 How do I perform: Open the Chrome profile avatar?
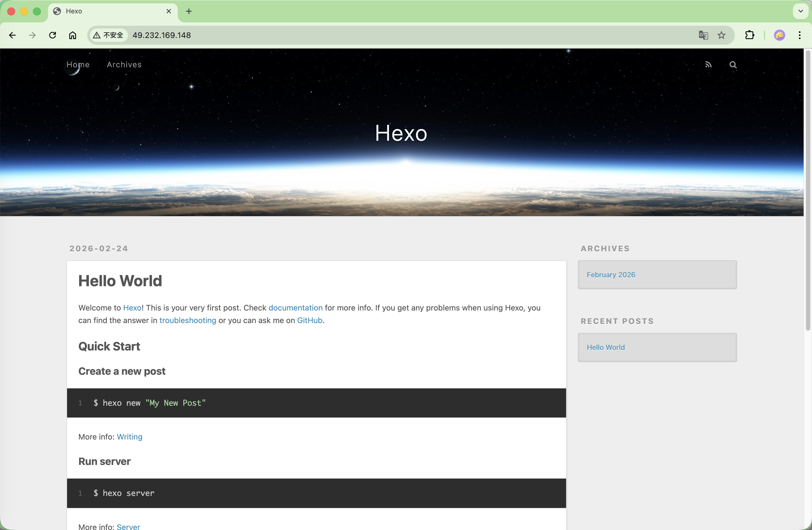pyautogui.click(x=780, y=35)
